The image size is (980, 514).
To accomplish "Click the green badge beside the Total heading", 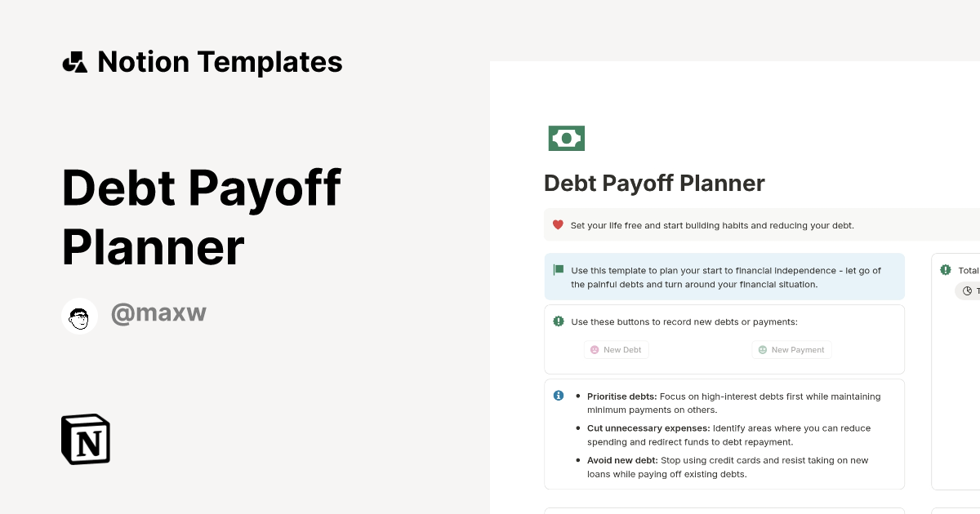I will [x=945, y=270].
